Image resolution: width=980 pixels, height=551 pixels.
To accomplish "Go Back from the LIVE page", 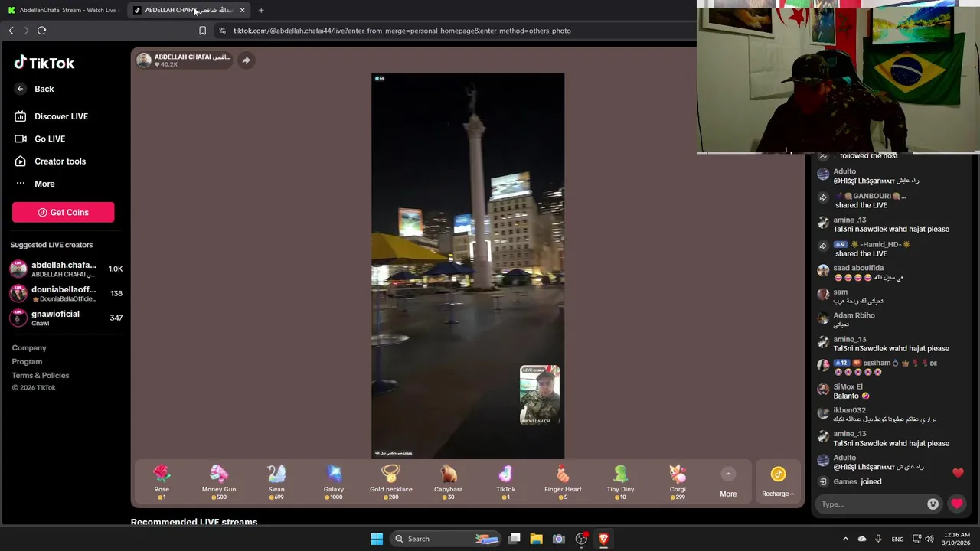I will [x=34, y=89].
